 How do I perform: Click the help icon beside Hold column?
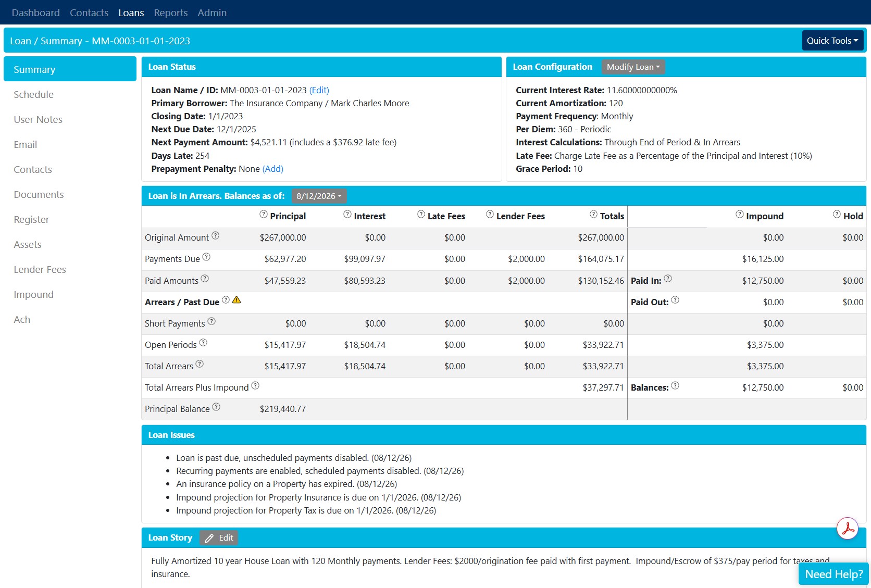(x=837, y=215)
